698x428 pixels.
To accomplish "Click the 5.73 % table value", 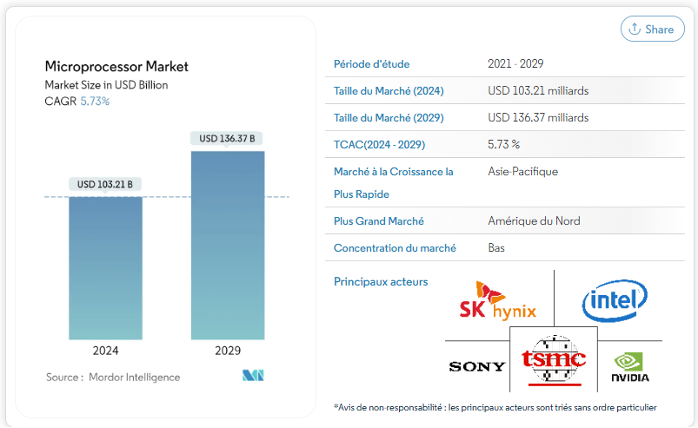I will tap(503, 144).
